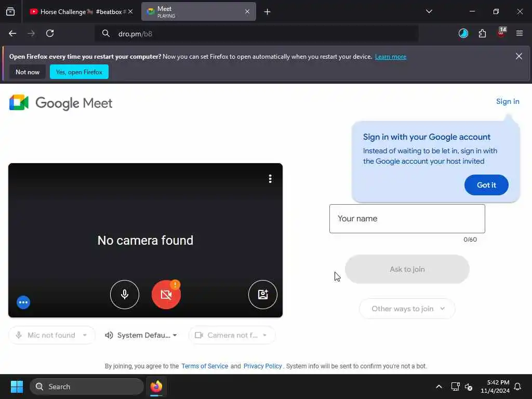Open the Learn more link
532x399 pixels.
[x=391, y=57]
